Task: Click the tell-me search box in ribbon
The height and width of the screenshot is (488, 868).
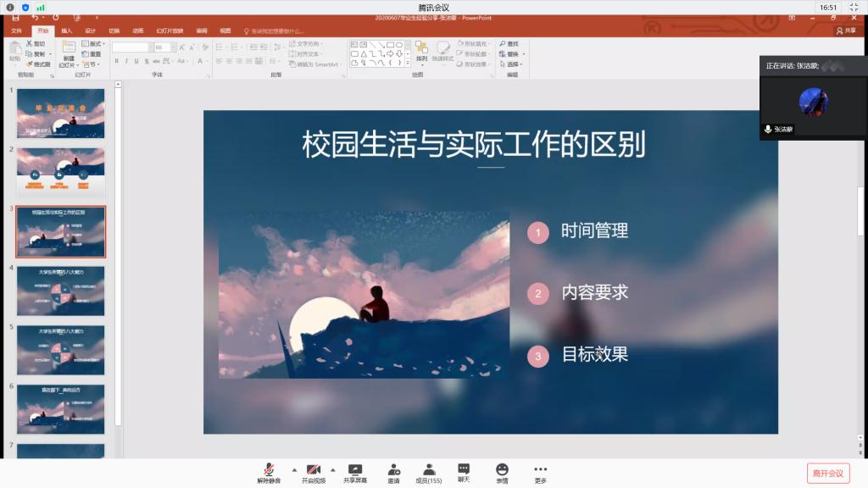Action: [274, 31]
